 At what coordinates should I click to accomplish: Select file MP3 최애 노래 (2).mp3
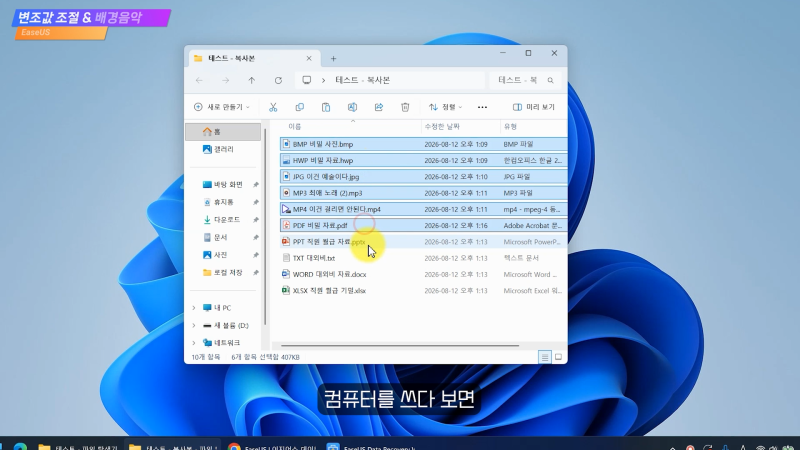(423, 193)
